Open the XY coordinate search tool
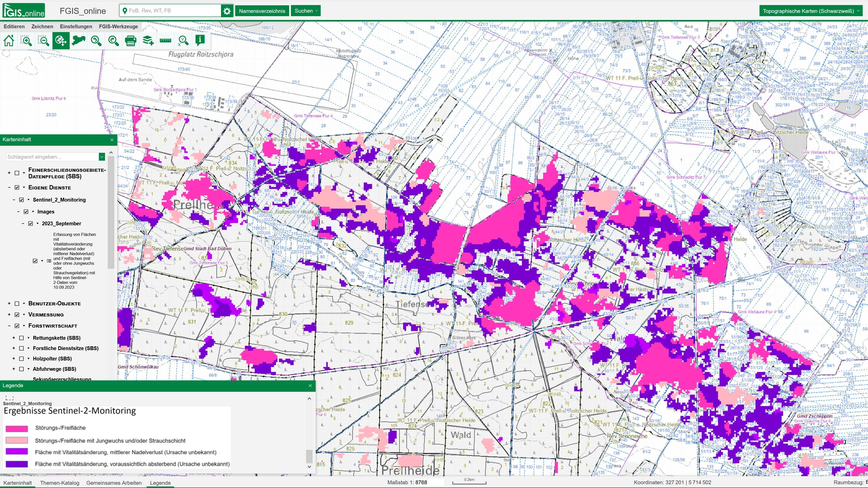This screenshot has height=488, width=868. coord(183,41)
